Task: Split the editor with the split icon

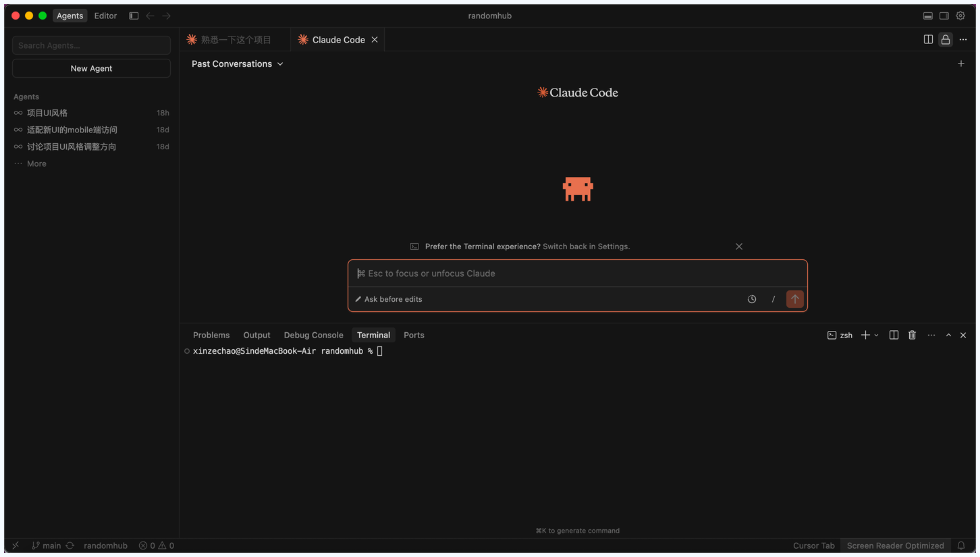Action: (x=928, y=39)
